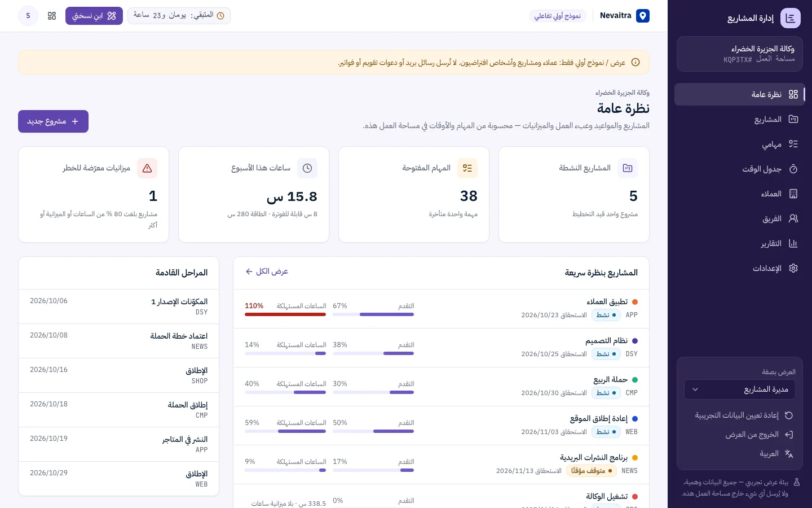The width and height of the screenshot is (812, 508).
Task: Click the purple dot of نظام التصميم
Action: click(635, 341)
